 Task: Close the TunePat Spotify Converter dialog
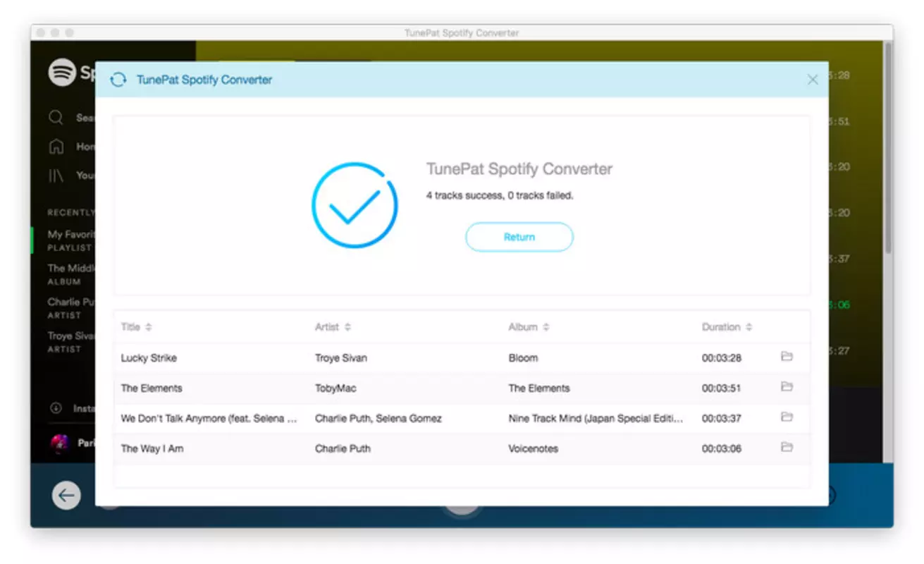coord(813,80)
